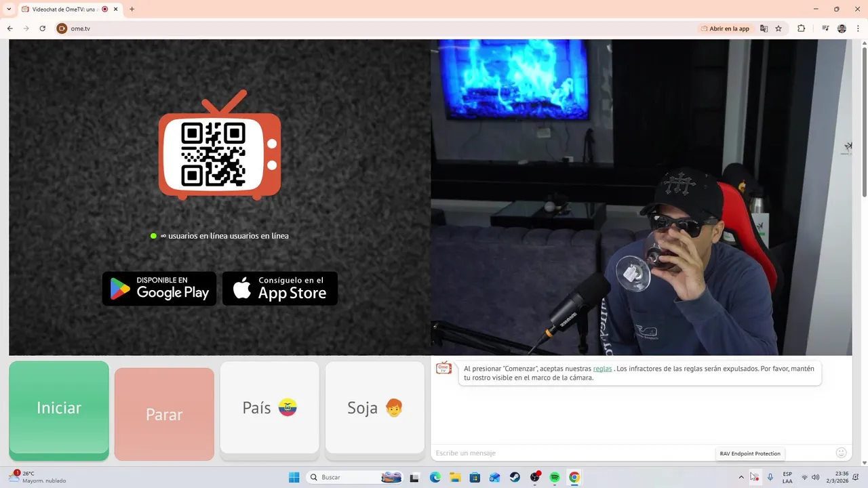Expand the tab search dropdown arrow
868x488 pixels.
coord(9,9)
